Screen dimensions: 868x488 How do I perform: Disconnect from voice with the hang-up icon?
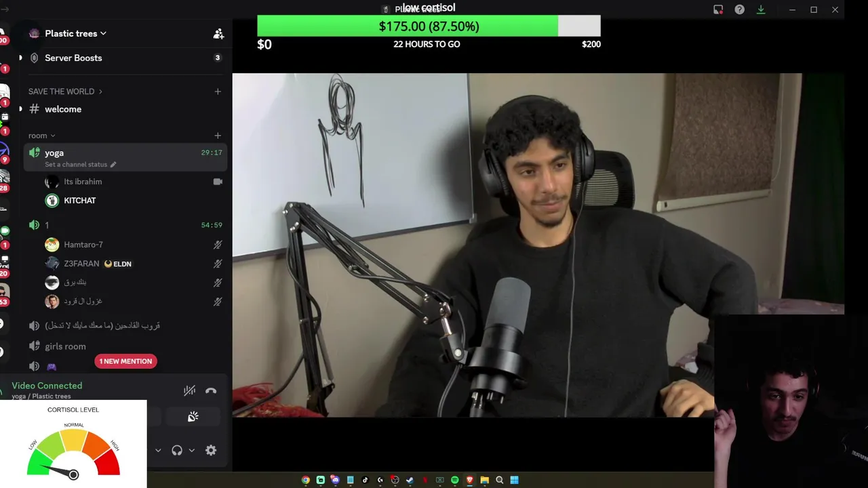[211, 390]
